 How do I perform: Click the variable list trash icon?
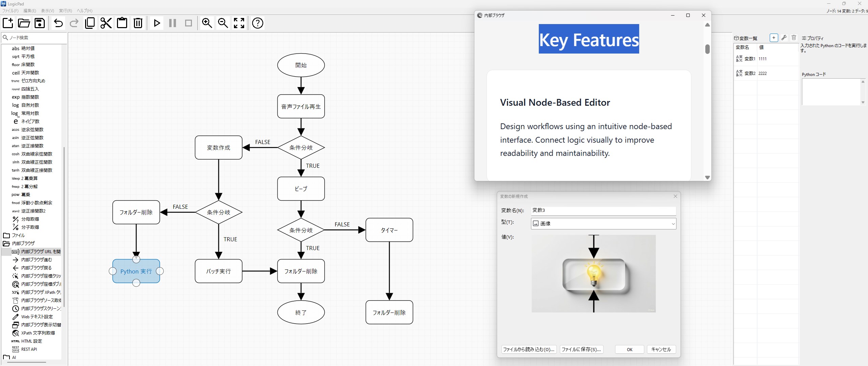pyautogui.click(x=794, y=38)
